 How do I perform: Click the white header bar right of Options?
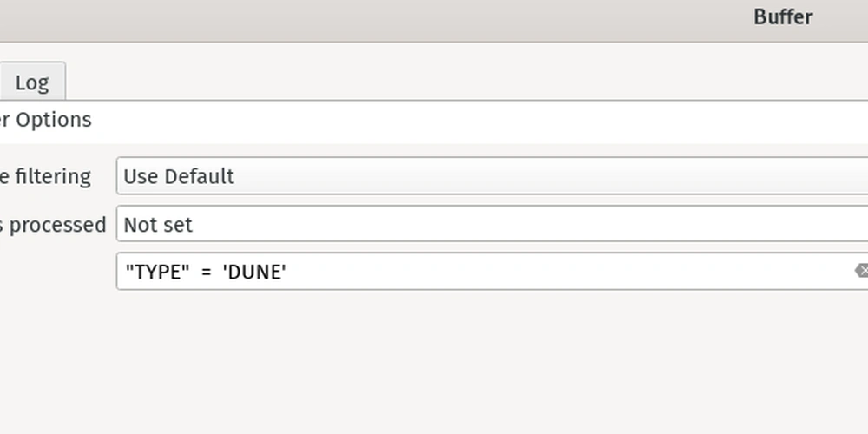click(x=479, y=122)
